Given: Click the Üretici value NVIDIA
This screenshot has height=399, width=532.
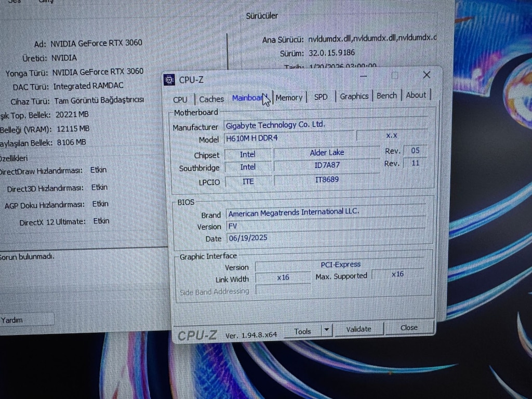Looking at the screenshot, I should 64,58.
